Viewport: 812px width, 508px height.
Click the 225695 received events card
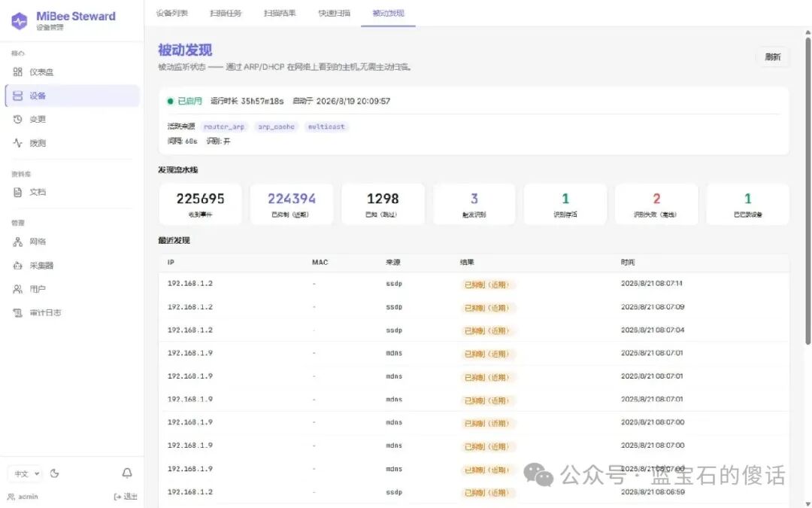coord(201,204)
